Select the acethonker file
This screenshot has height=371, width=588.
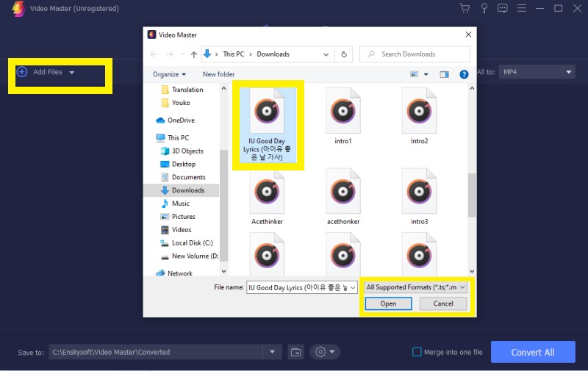(343, 197)
